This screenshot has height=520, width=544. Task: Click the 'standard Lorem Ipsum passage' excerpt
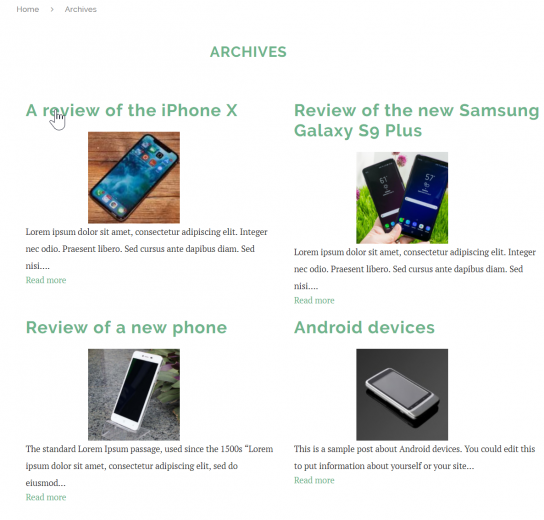(149, 466)
